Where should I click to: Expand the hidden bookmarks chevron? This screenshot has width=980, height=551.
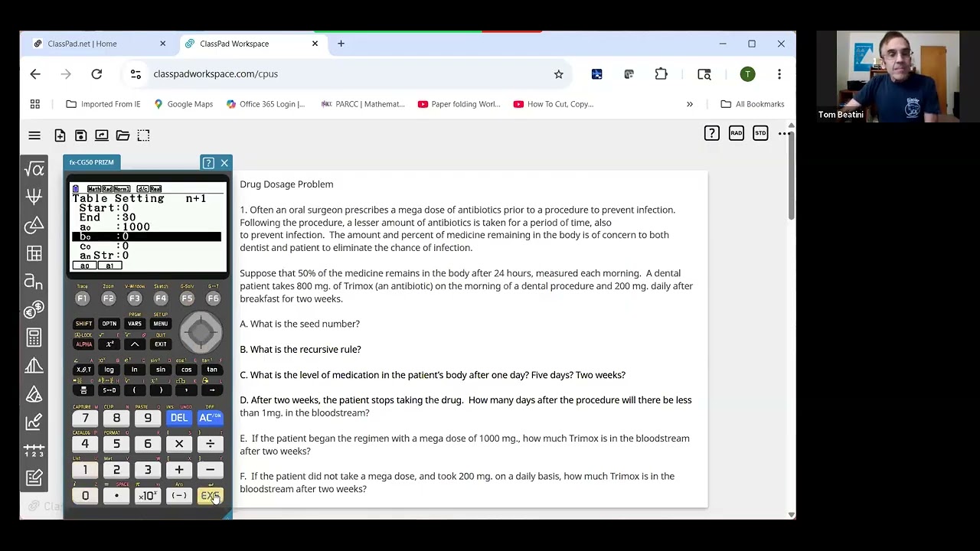tap(690, 104)
